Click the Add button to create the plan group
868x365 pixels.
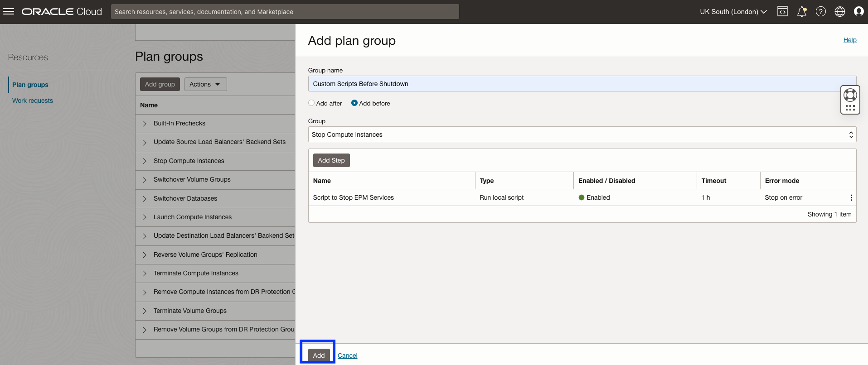(319, 355)
